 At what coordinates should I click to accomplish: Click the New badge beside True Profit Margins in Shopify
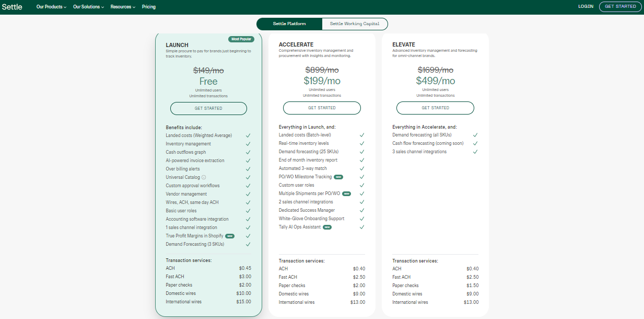230,236
